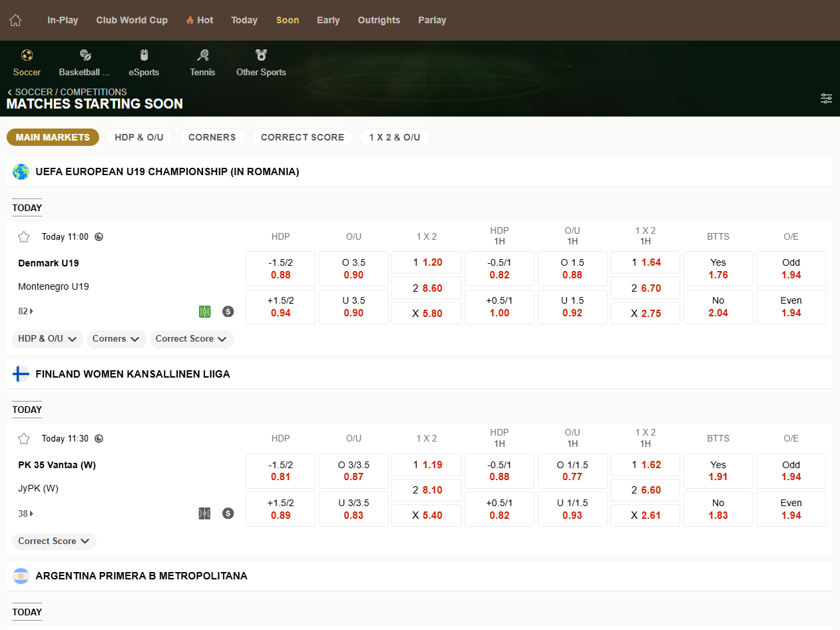Select BTTS Yes at 1.76

click(x=718, y=268)
